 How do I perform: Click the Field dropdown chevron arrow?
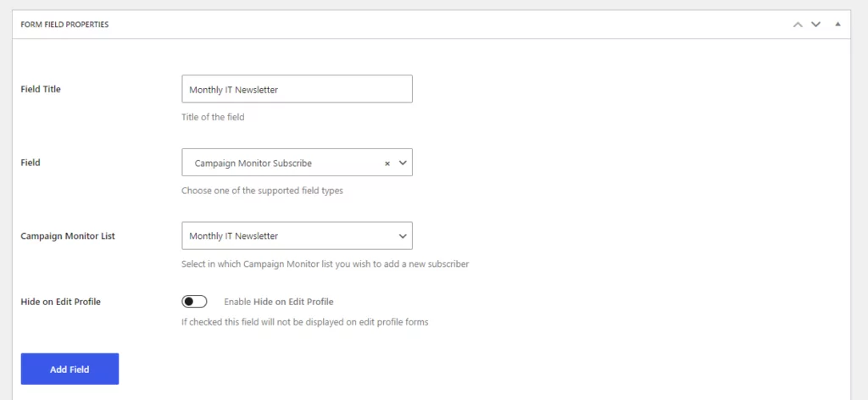[403, 164]
